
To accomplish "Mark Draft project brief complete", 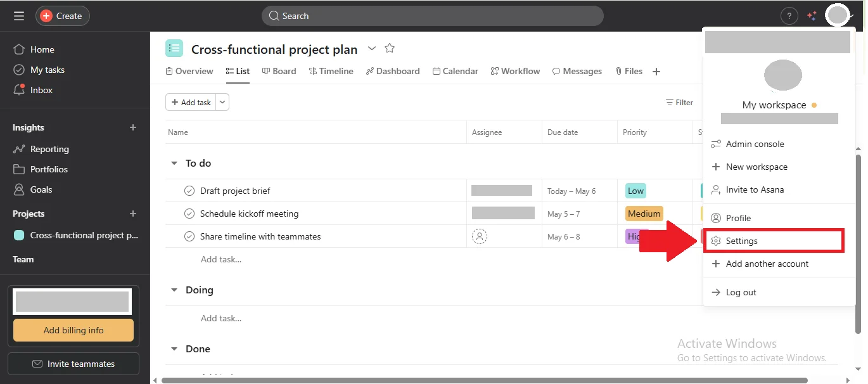I will click(x=189, y=191).
